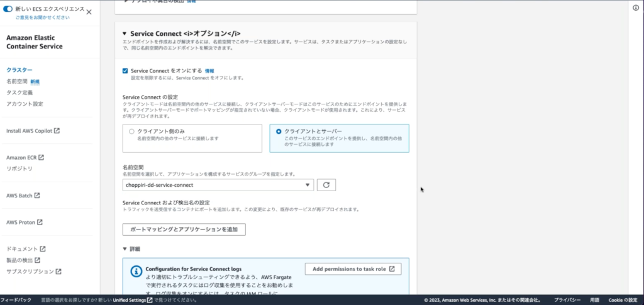Open the アカウント設定 navigation item

[x=25, y=104]
